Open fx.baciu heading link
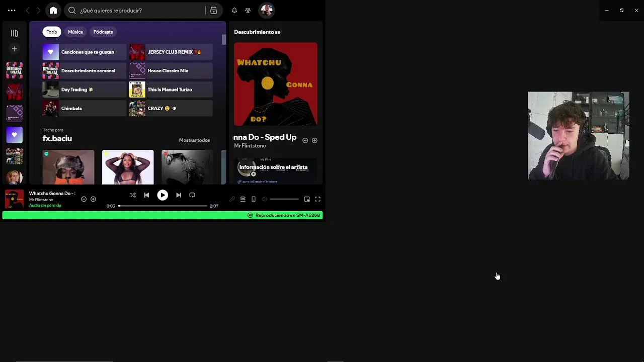 pos(57,139)
